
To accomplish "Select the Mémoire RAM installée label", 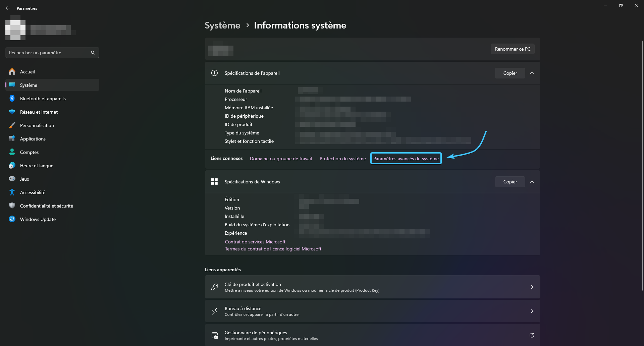I will click(x=249, y=108).
